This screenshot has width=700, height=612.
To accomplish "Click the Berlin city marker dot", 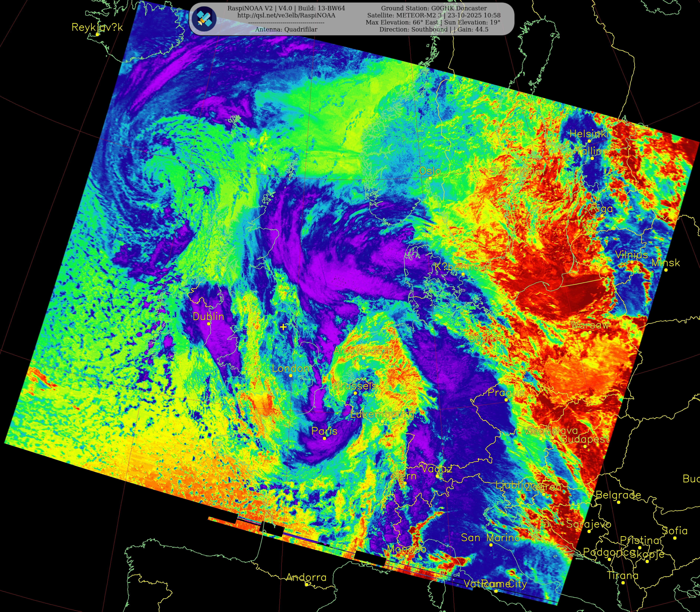I will pyautogui.click(x=483, y=346).
